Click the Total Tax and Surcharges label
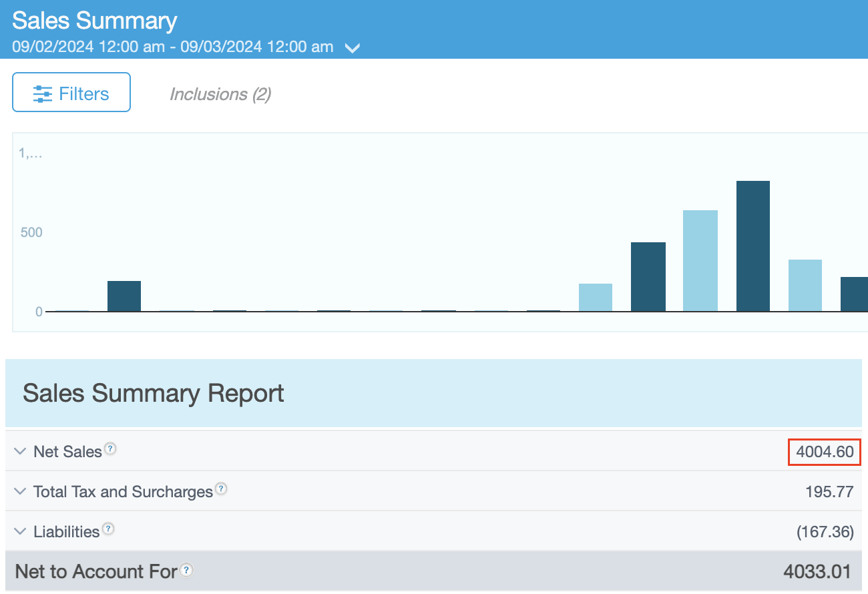This screenshot has height=594, width=868. tap(123, 492)
